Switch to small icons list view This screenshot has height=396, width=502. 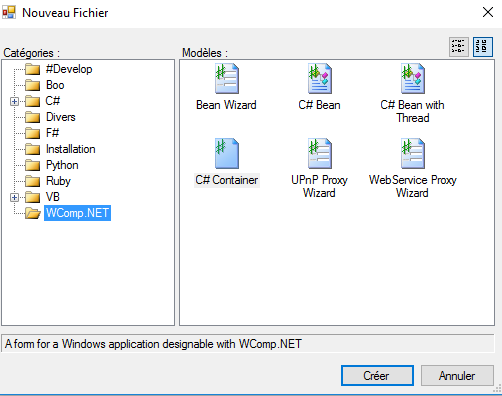pos(459,47)
